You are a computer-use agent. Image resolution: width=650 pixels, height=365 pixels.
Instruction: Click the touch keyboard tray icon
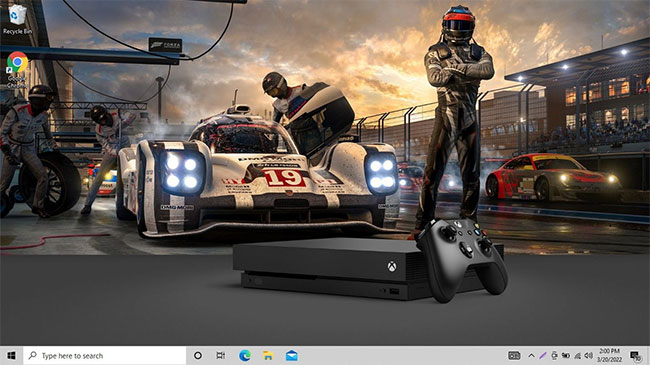514,355
